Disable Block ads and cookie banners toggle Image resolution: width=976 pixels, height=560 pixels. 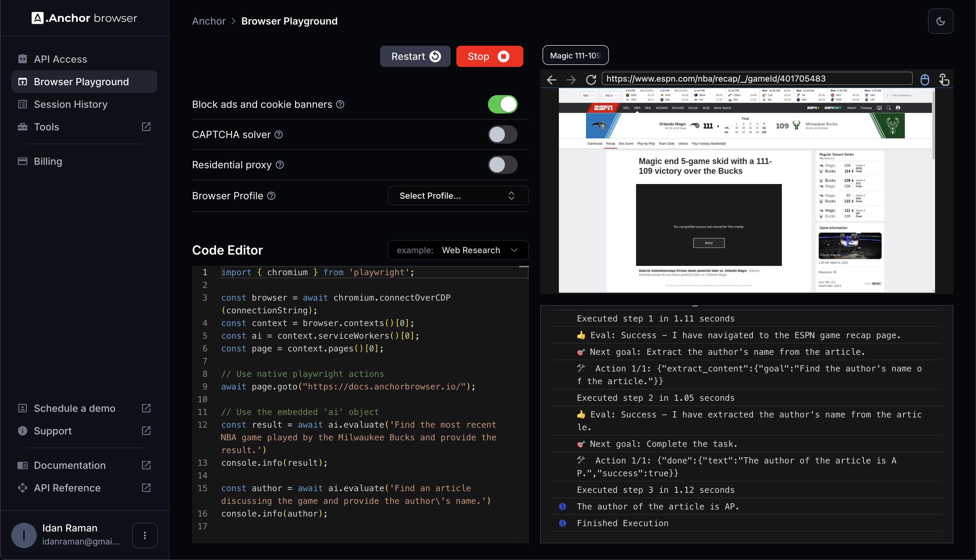point(502,104)
